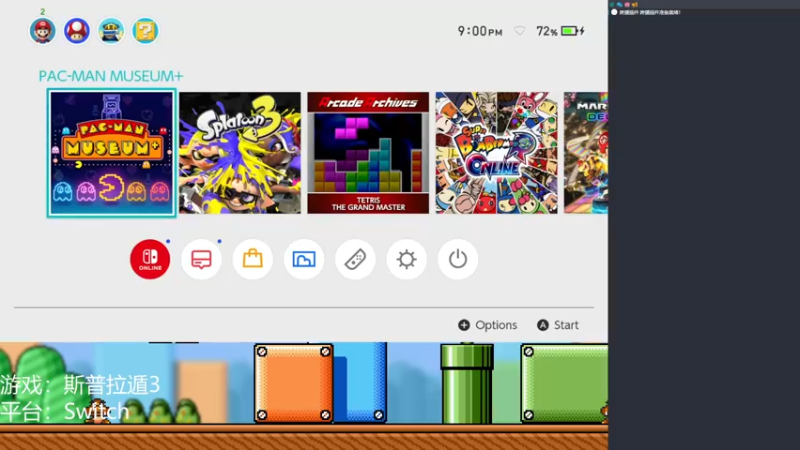The height and width of the screenshot is (450, 800).
Task: Click the Options plus button hint
Action: 488,325
